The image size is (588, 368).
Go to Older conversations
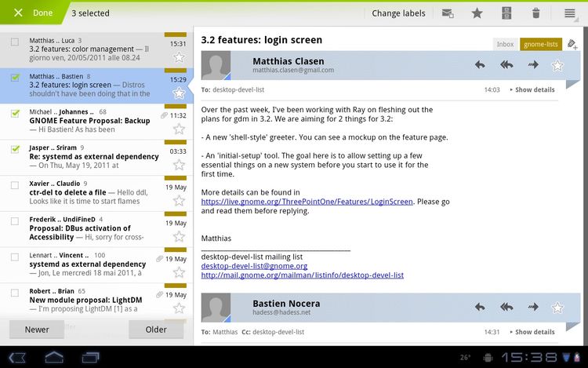tap(156, 330)
